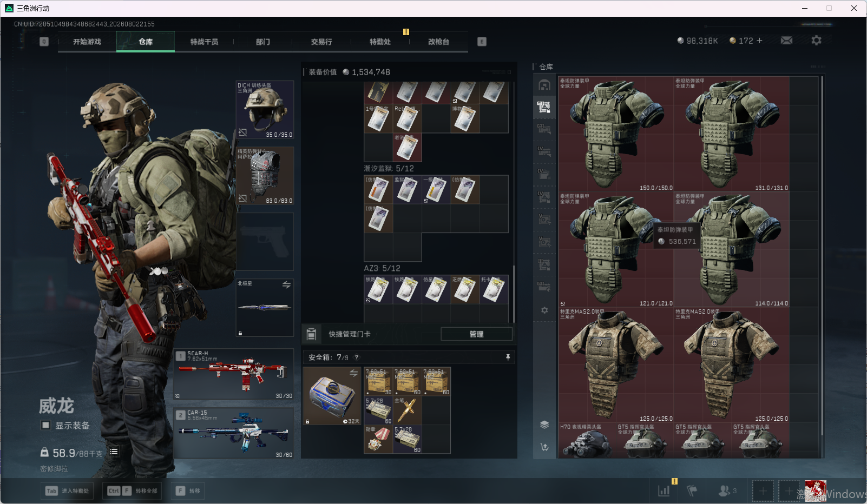The height and width of the screenshot is (504, 867).
Task: Select the safe box container with 32天
Action: click(x=332, y=396)
